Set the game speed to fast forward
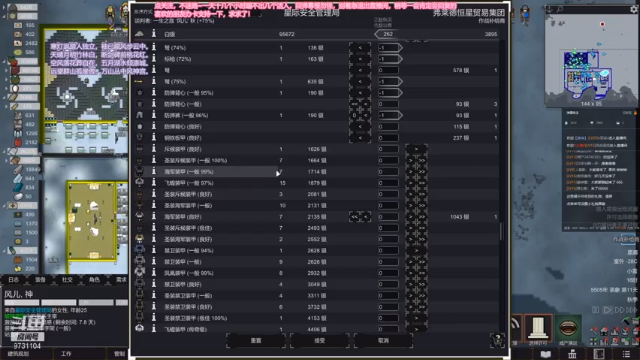The height and width of the screenshot is (360, 640). [x=619, y=310]
